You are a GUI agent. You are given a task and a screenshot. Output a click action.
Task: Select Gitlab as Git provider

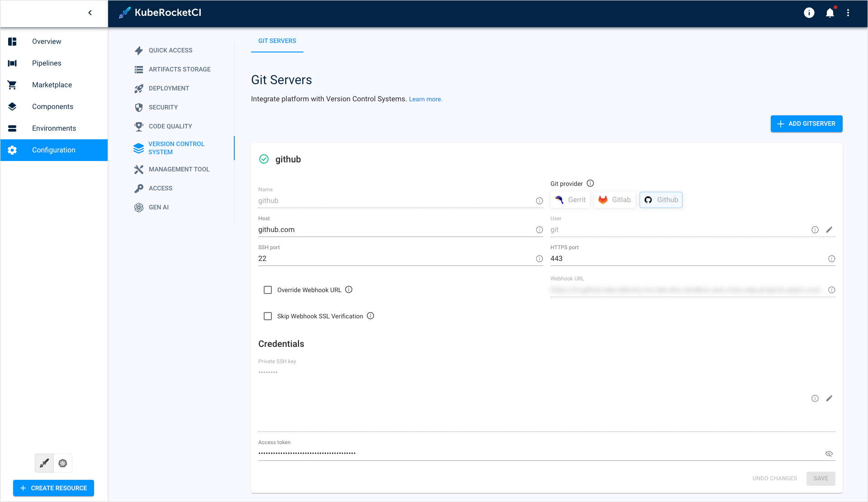click(615, 200)
